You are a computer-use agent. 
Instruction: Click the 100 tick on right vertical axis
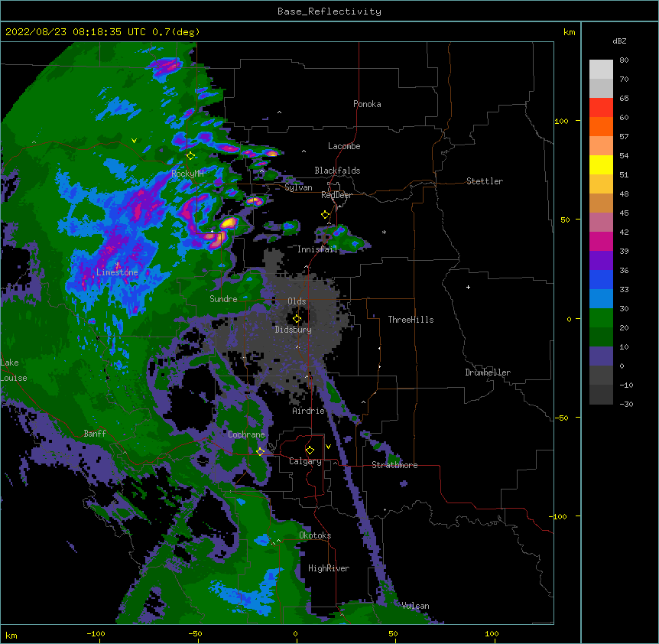point(561,121)
